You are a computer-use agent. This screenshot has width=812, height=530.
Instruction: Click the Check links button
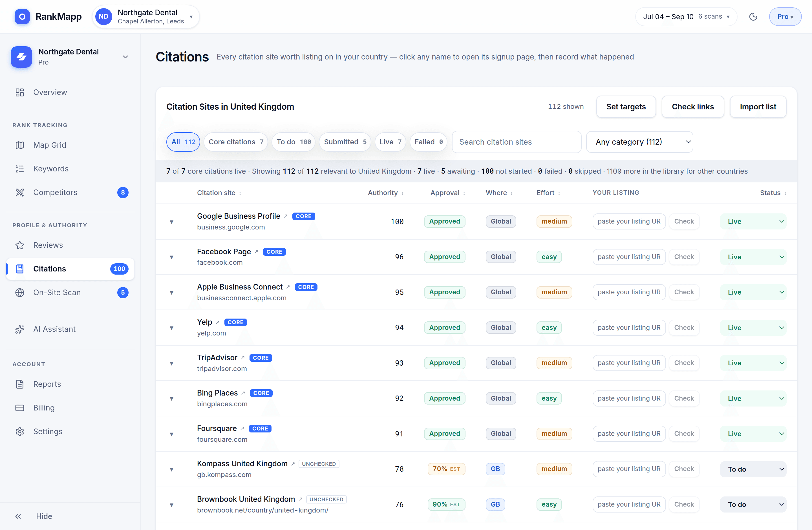(x=692, y=107)
